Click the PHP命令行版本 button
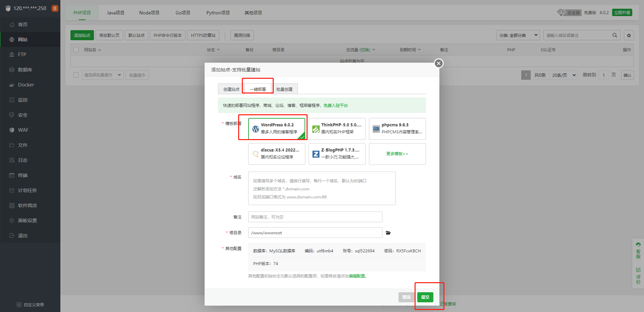The width and height of the screenshot is (644, 312). pos(168,35)
